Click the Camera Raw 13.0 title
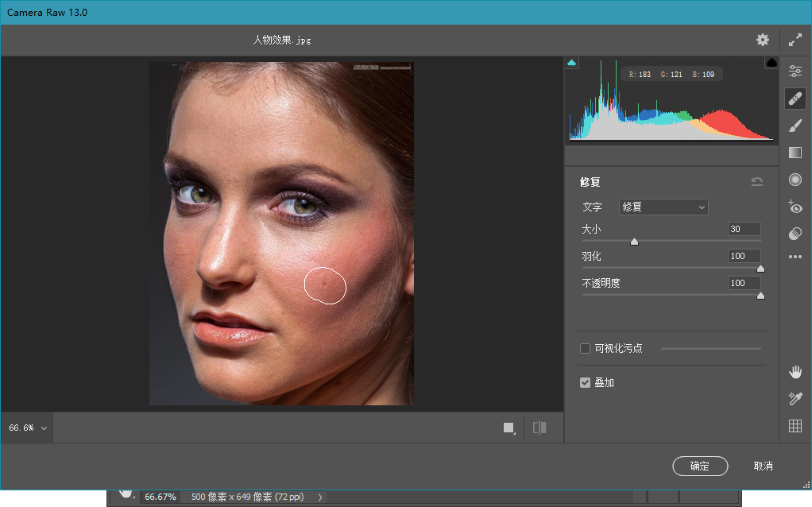This screenshot has width=812, height=507. [x=47, y=13]
